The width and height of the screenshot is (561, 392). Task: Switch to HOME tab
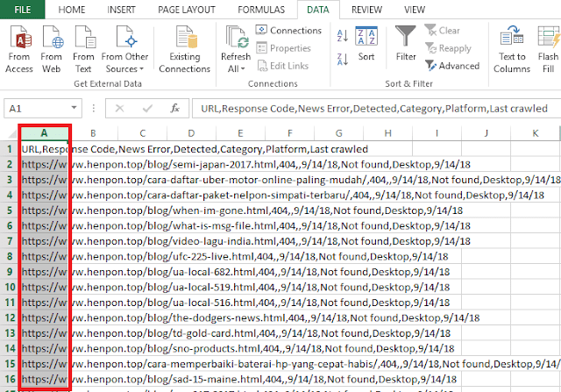tap(72, 10)
